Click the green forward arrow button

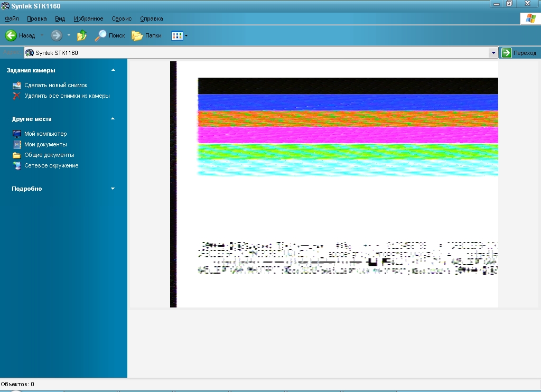[x=57, y=35]
